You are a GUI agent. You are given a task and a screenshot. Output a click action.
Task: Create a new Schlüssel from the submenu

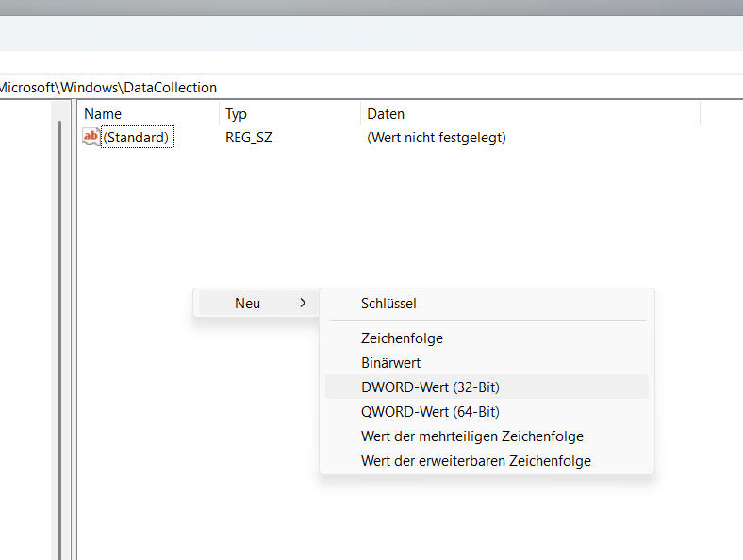point(388,304)
